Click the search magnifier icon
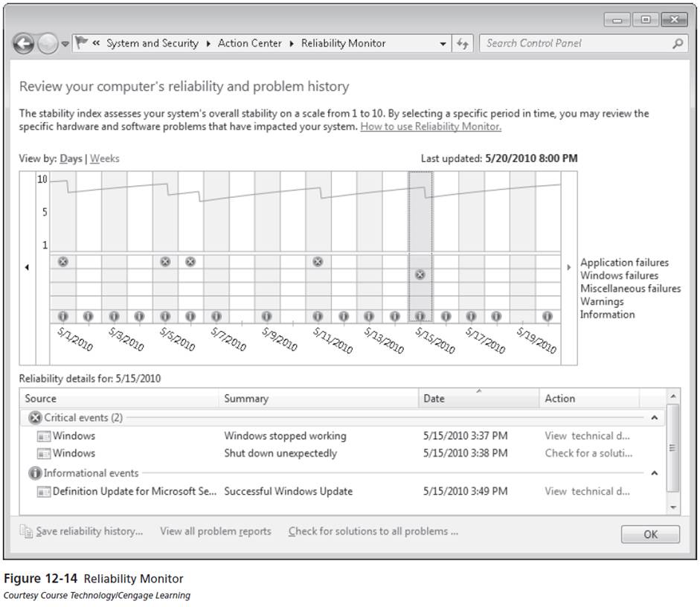This screenshot has width=700, height=607. pos(678,43)
